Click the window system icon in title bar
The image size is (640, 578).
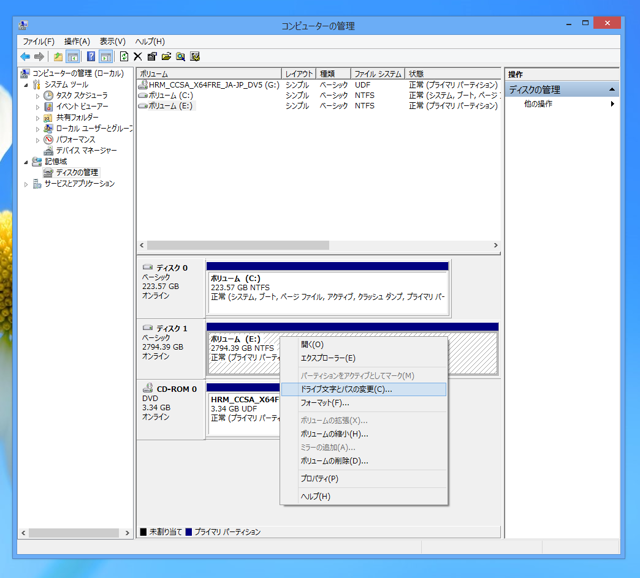tap(23, 25)
